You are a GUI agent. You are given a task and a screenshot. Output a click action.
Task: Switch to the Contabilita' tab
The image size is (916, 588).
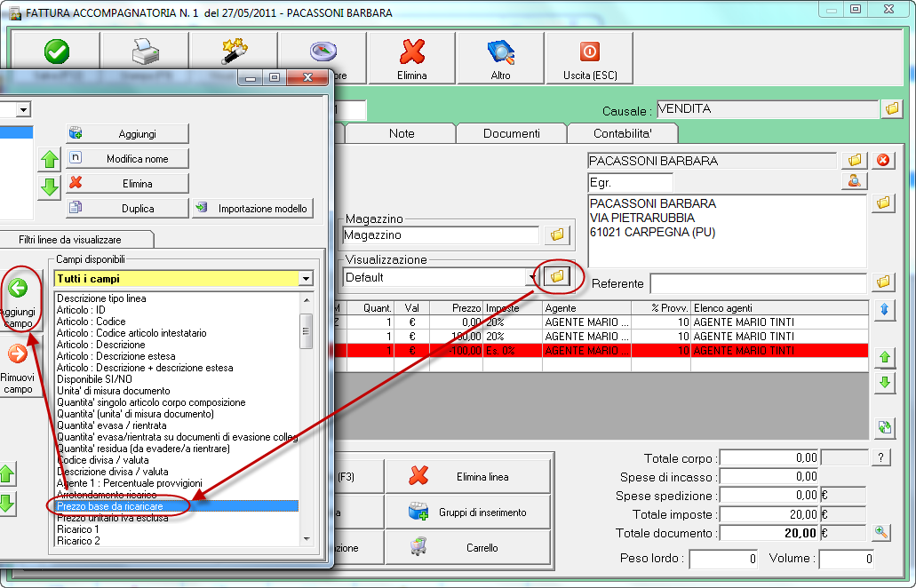coord(623,133)
